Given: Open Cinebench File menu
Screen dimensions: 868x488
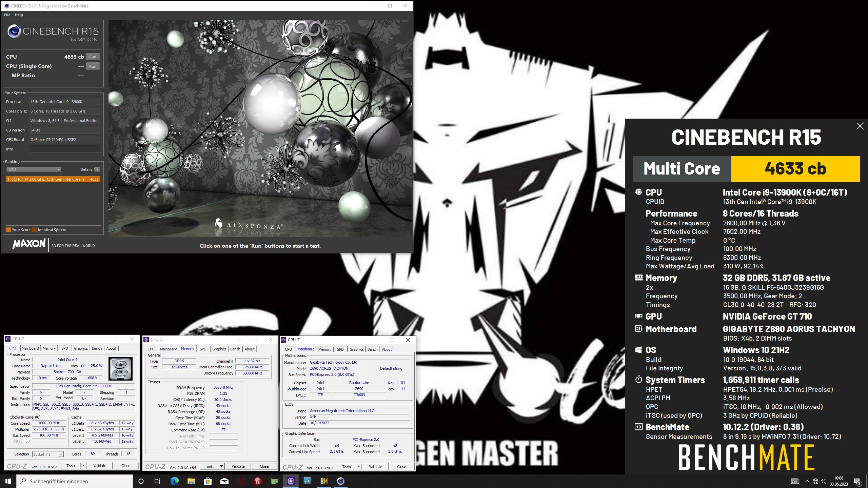Looking at the screenshot, I should point(7,15).
